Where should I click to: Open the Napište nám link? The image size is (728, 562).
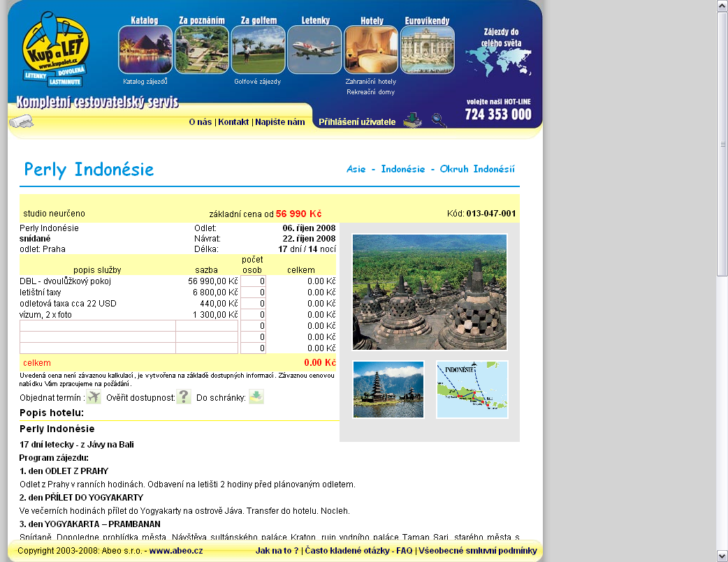tap(279, 122)
